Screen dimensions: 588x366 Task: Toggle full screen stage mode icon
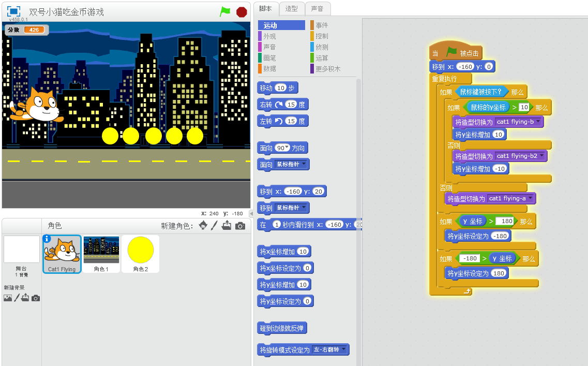click(x=14, y=11)
